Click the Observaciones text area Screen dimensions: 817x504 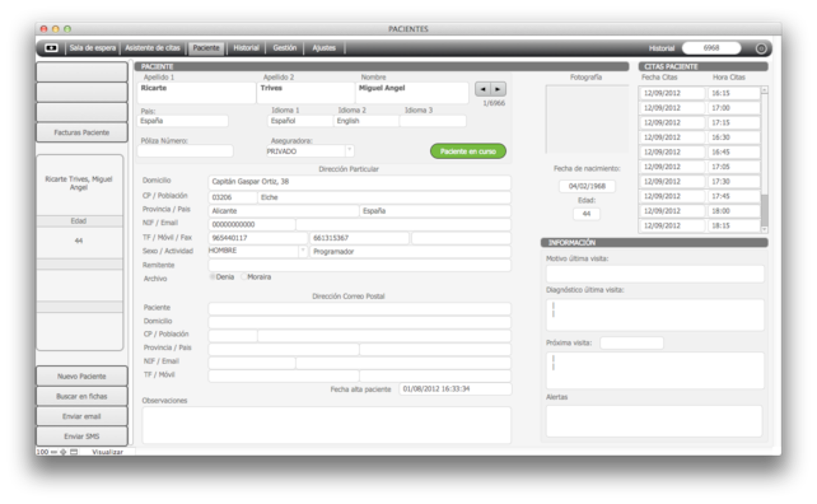pyautogui.click(x=326, y=424)
